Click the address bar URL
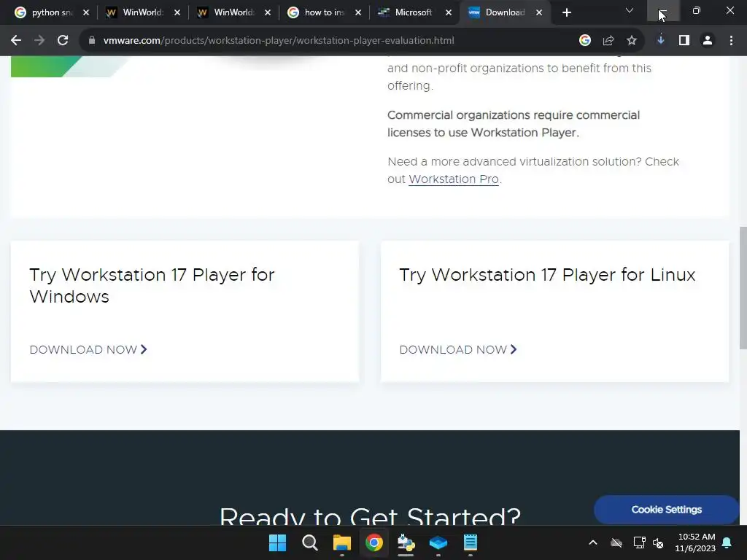 point(279,41)
